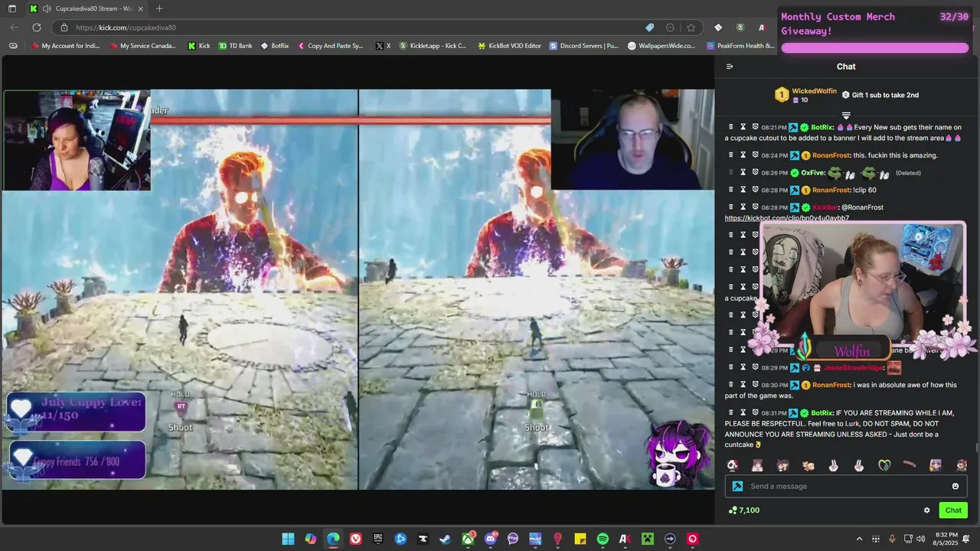Image resolution: width=980 pixels, height=551 pixels.
Task: Open the X bookmark
Action: tap(383, 46)
